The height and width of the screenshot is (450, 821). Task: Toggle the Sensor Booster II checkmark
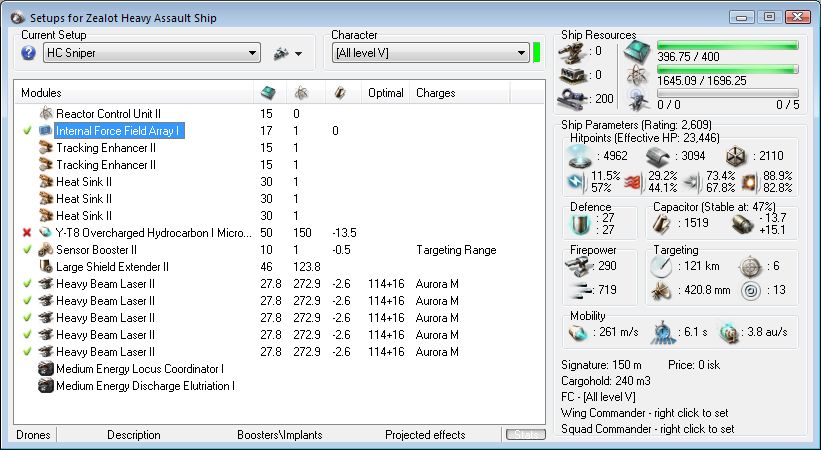pos(27,249)
